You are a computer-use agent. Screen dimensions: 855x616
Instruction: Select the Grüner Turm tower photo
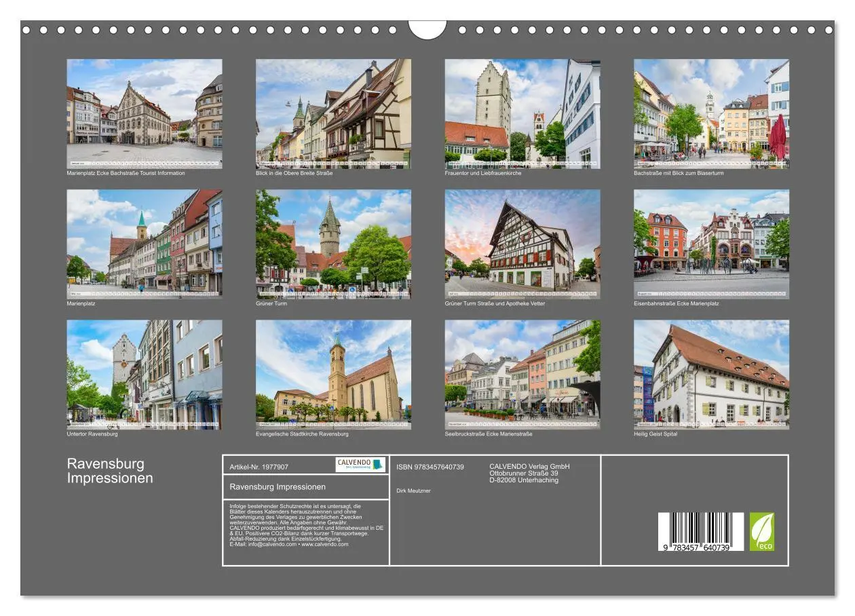334,244
